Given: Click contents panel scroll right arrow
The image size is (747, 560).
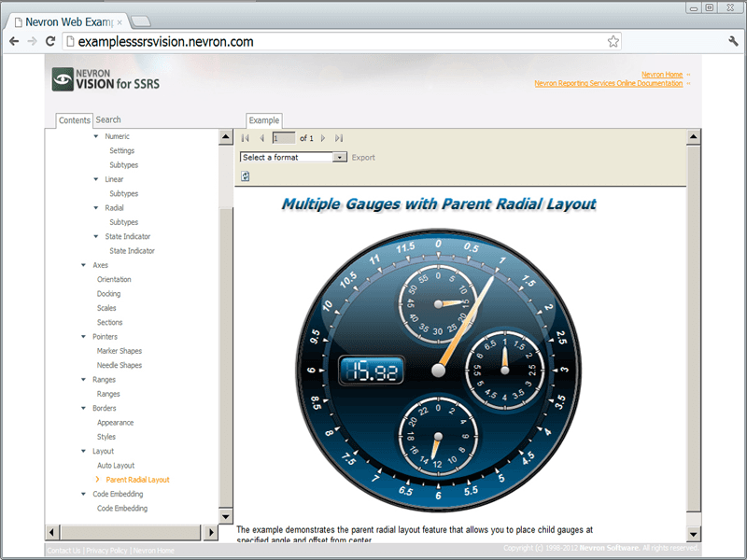Looking at the screenshot, I should pyautogui.click(x=211, y=532).
